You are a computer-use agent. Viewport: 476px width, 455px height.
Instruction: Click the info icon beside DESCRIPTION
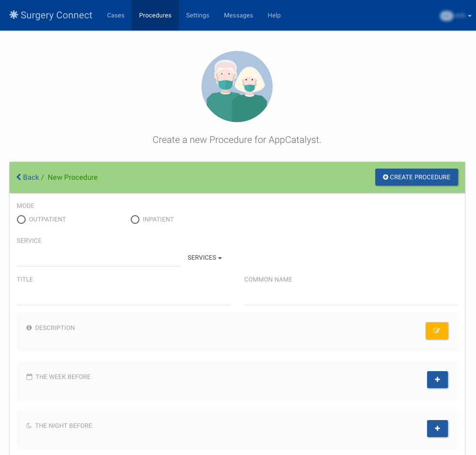click(29, 328)
